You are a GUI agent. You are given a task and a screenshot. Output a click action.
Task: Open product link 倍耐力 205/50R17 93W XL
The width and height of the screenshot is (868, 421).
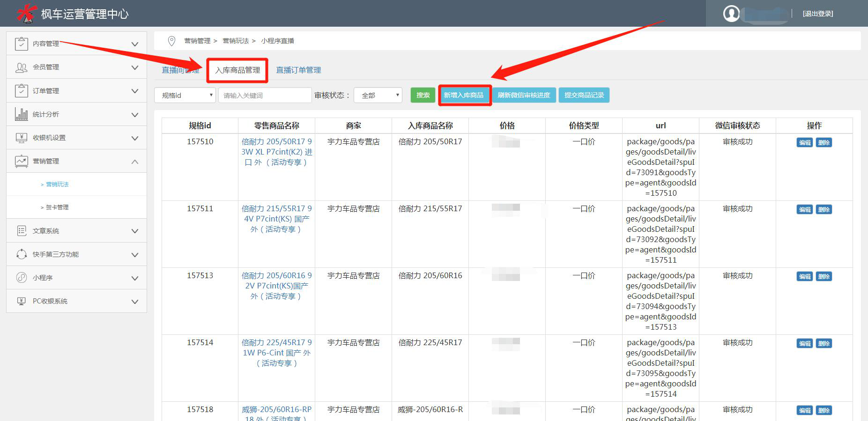click(x=276, y=152)
